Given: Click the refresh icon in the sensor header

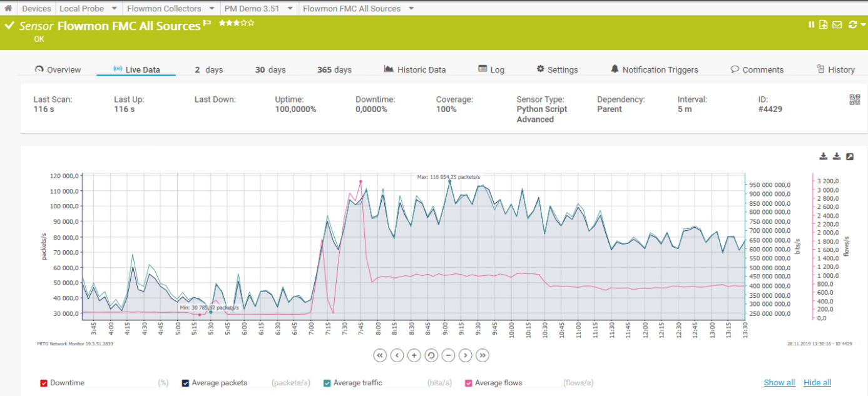Looking at the screenshot, I should [x=852, y=24].
